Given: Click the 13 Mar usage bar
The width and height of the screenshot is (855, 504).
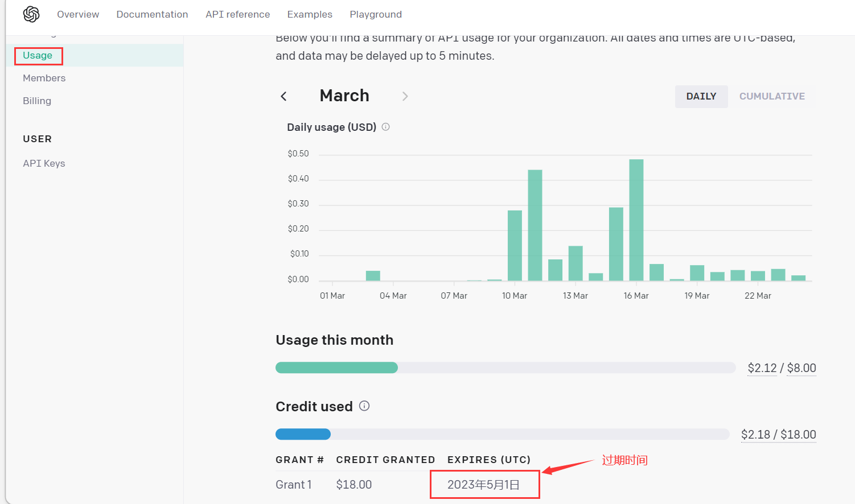Looking at the screenshot, I should click(576, 263).
